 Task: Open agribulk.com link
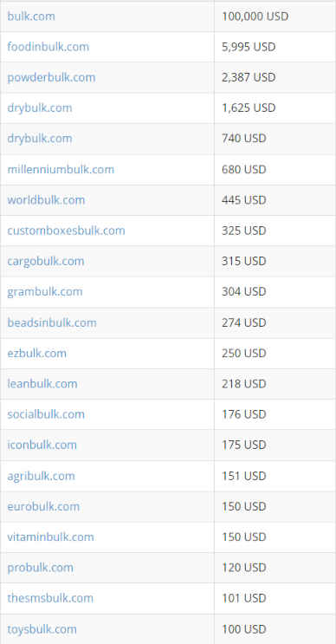click(41, 476)
